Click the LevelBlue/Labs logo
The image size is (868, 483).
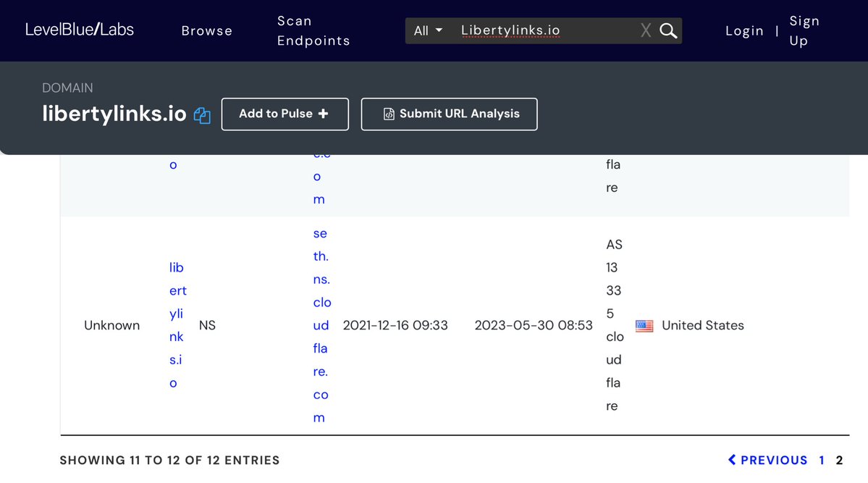(x=80, y=30)
